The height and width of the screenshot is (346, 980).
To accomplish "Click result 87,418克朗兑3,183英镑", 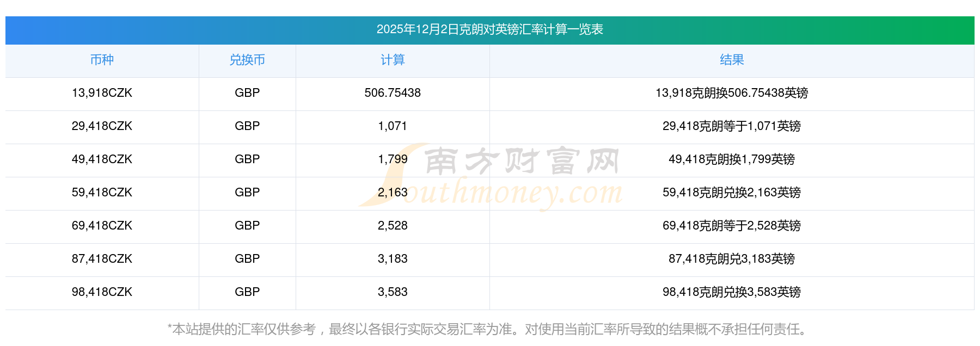I will click(x=732, y=259).
